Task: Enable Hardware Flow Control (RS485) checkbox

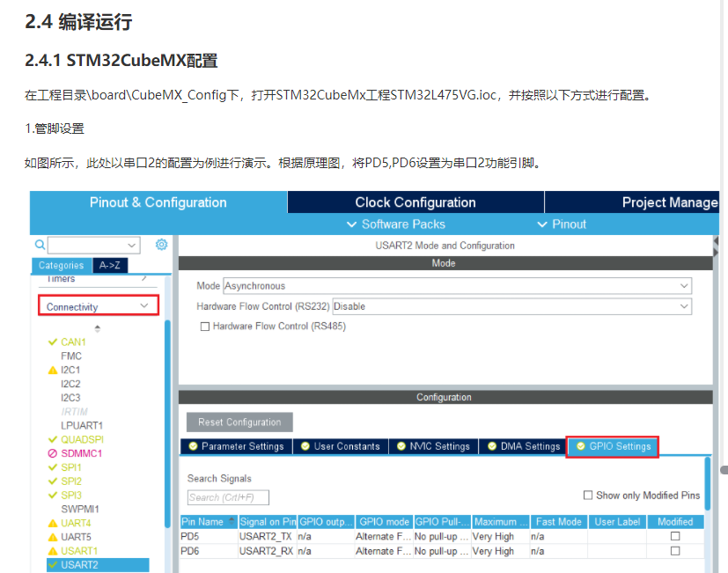Action: click(x=205, y=327)
